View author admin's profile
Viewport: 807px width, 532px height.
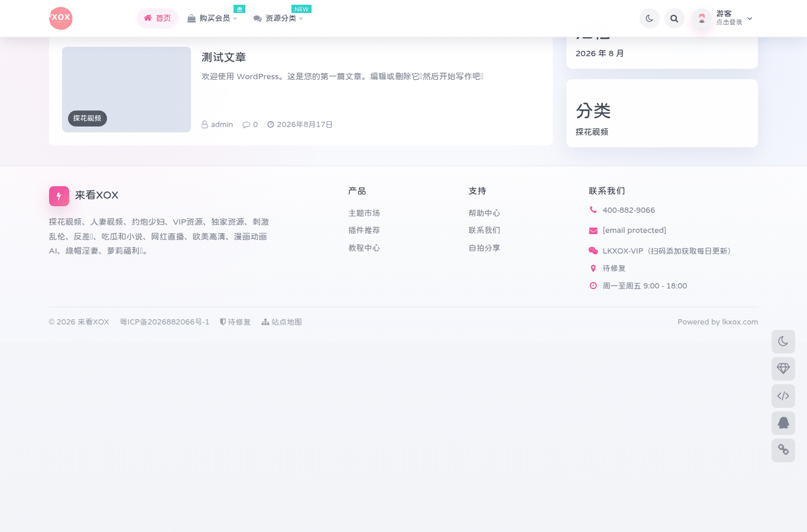pos(218,125)
